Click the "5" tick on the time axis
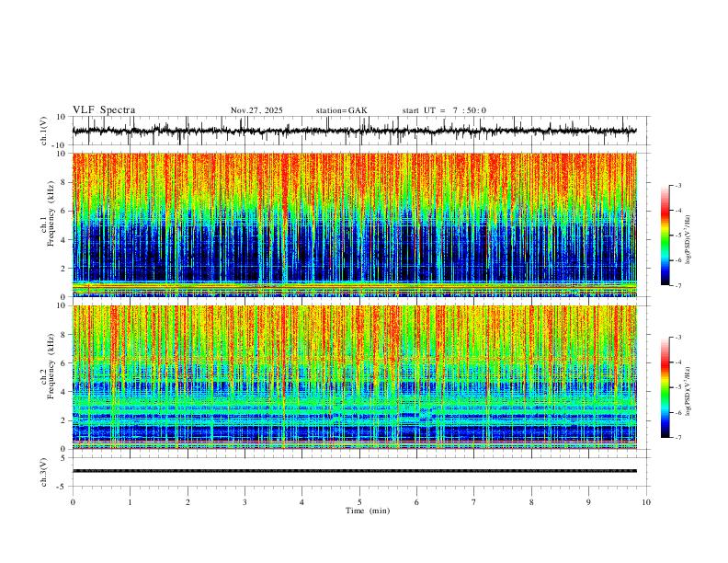The image size is (728, 563). pyautogui.click(x=359, y=502)
